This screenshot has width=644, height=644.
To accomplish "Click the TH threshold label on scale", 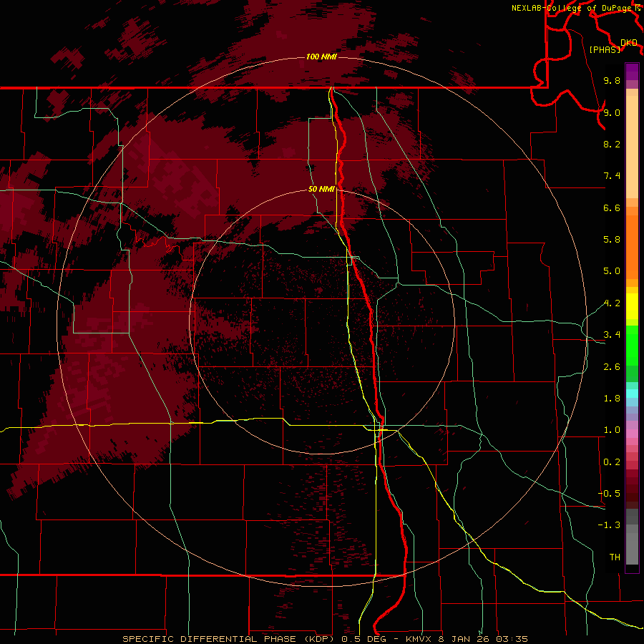I will 615,557.
